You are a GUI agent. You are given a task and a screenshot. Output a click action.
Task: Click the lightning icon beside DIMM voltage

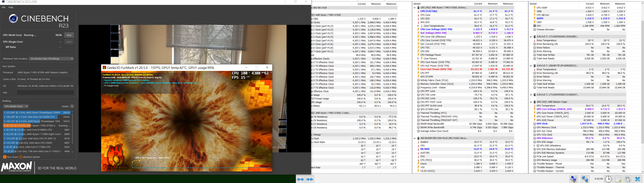[x=534, y=18]
